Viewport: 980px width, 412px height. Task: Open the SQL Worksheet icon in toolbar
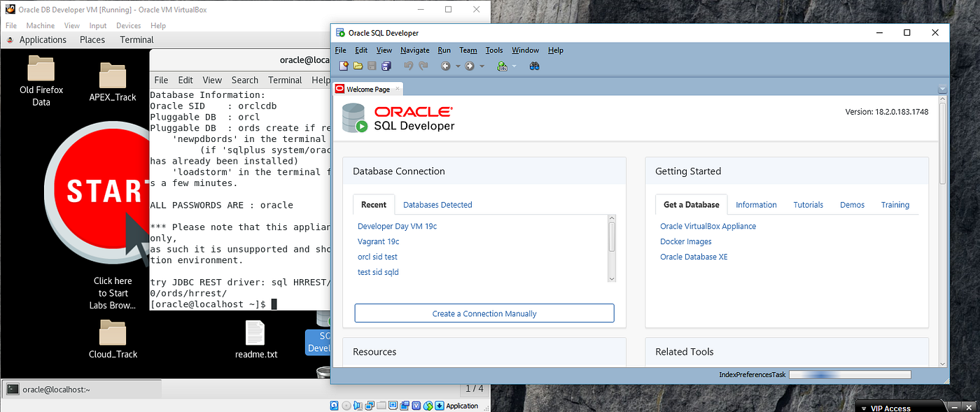[502, 66]
